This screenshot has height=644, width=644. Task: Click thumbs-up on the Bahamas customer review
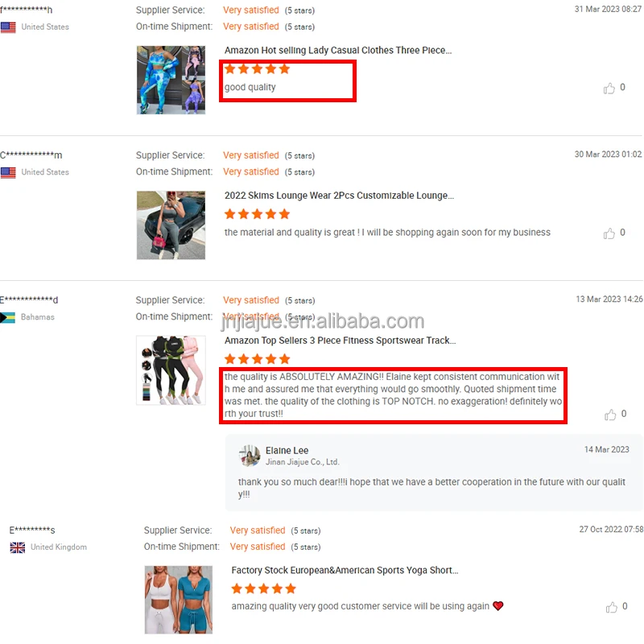click(x=610, y=415)
